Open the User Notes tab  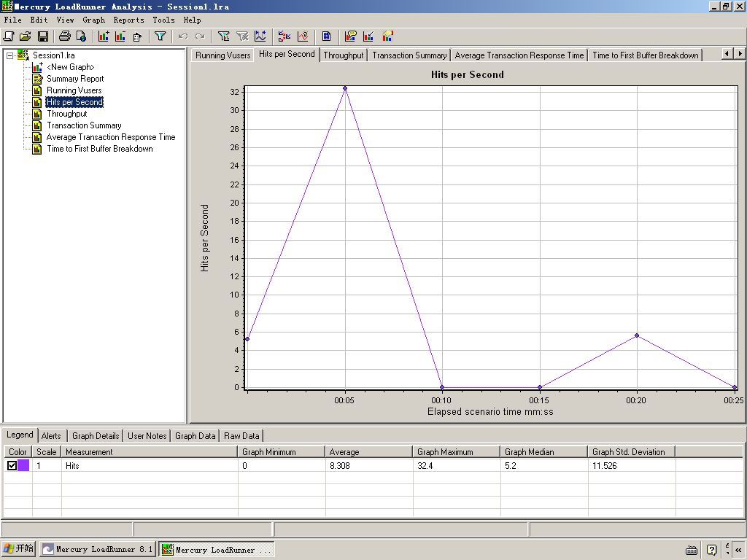pyautogui.click(x=147, y=436)
